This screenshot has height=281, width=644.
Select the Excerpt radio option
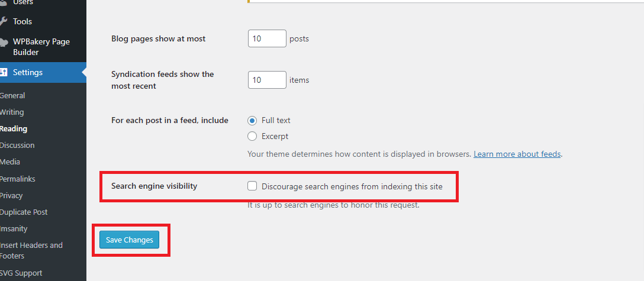pos(253,136)
